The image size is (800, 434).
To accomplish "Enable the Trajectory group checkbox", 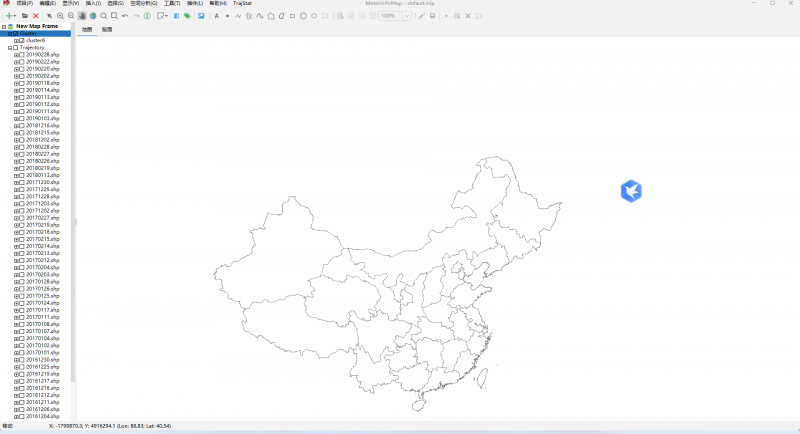I will (15, 47).
